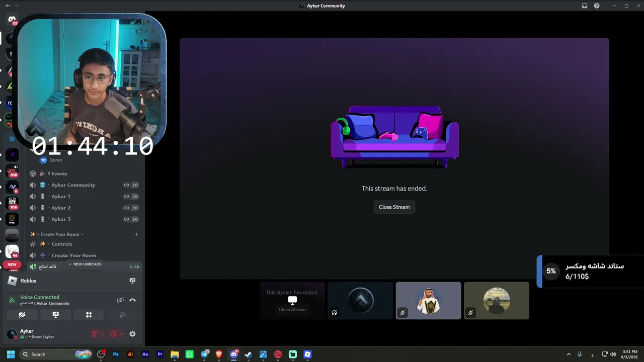644x362 pixels.
Task: Open Brave browser from the taskbar
Action: tap(219, 354)
